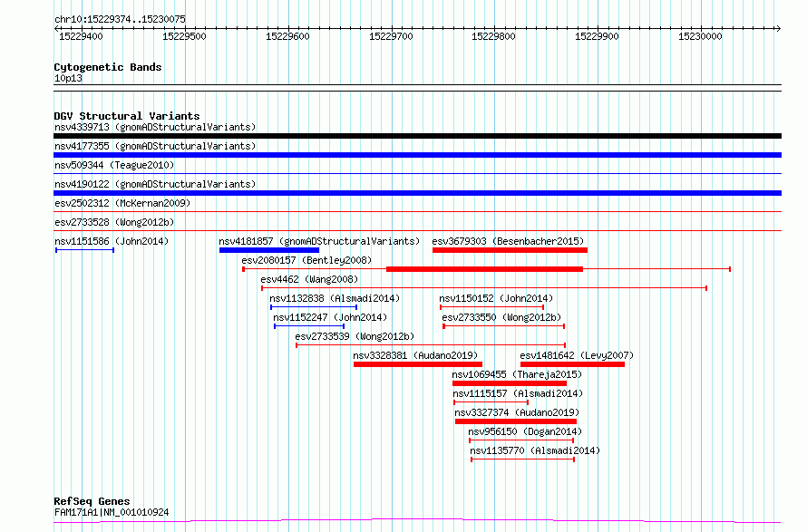Viewport: 807px width, 532px height.
Task: Click the 15229600 ruler position
Action: [287, 36]
